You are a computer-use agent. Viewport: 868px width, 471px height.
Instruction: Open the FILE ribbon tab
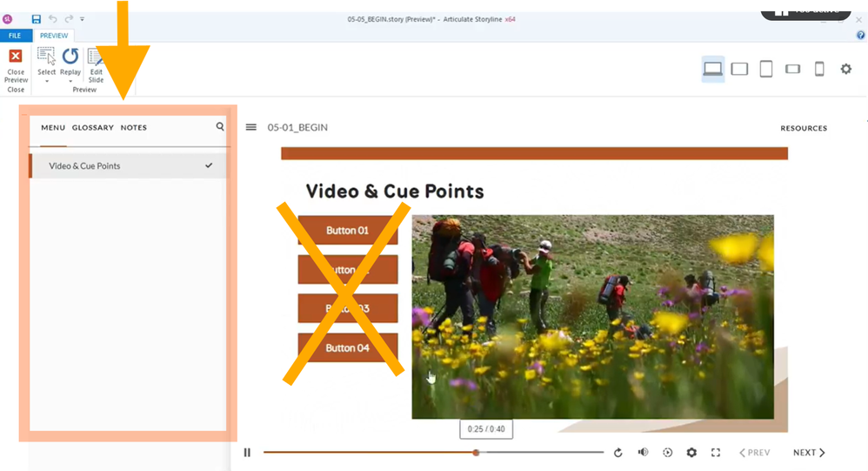click(x=15, y=36)
